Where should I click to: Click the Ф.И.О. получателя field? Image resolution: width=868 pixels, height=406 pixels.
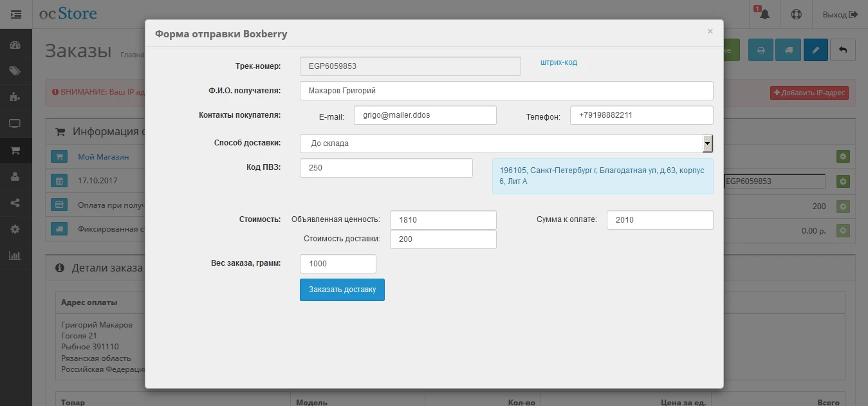click(506, 91)
